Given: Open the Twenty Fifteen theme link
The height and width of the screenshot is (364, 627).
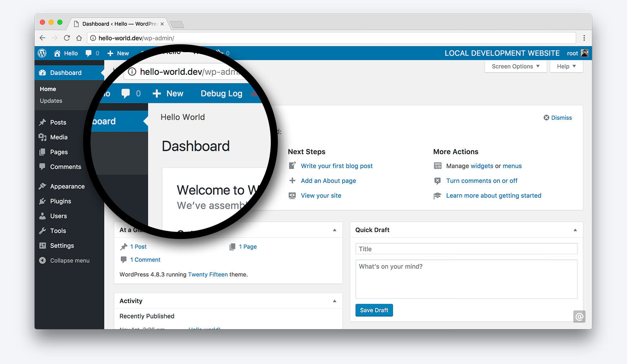Looking at the screenshot, I should [208, 274].
